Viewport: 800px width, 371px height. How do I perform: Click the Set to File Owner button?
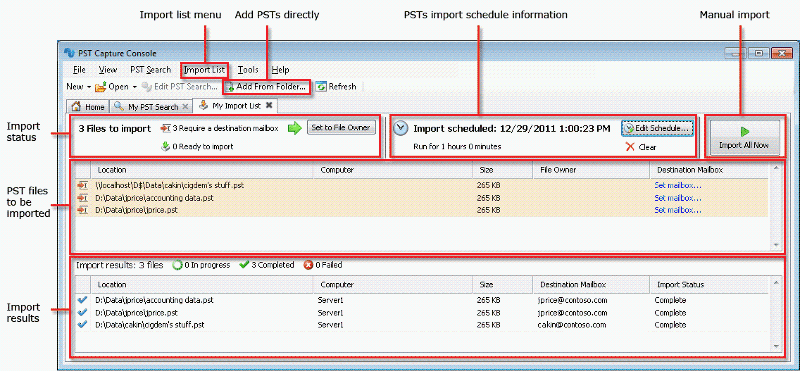(x=341, y=128)
